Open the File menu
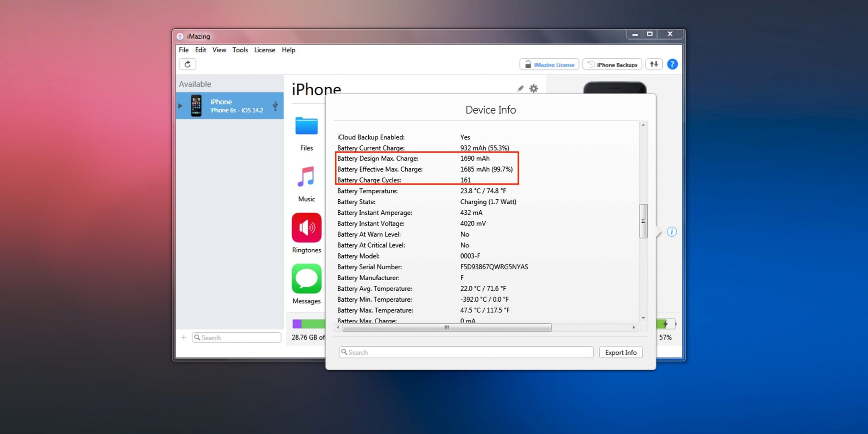Image resolution: width=868 pixels, height=434 pixels. pyautogui.click(x=184, y=50)
